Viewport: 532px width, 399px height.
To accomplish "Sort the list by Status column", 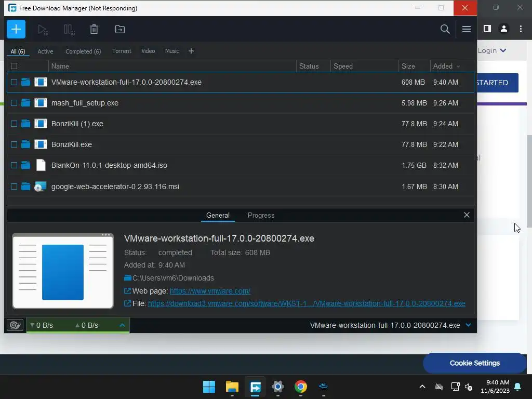I will (313, 66).
